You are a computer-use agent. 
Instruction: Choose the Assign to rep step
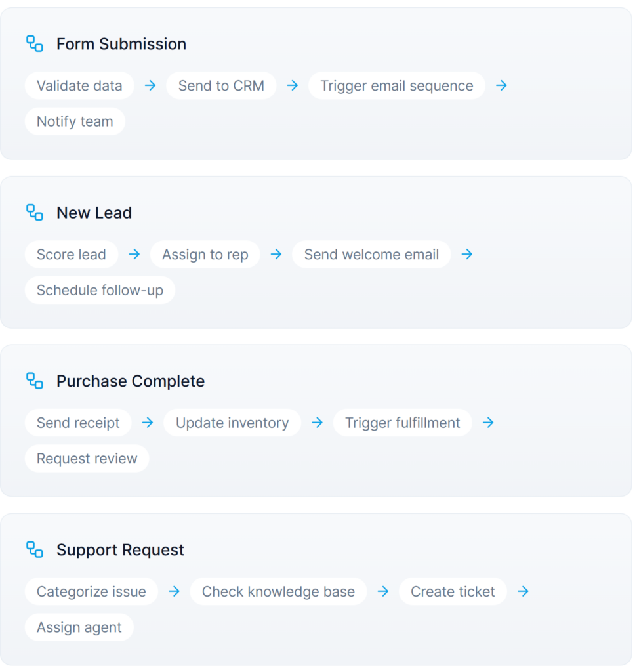tap(205, 255)
